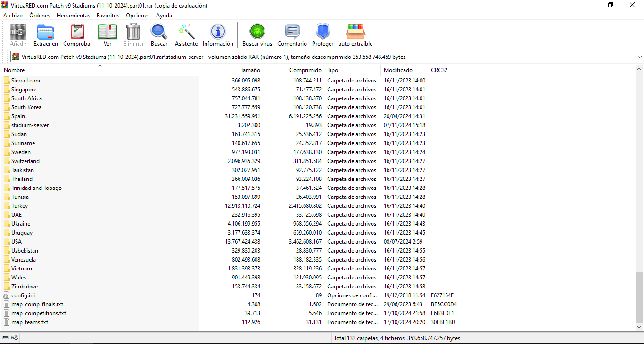The image size is (644, 344).
Task: Select the Singapore folder row
Action: (x=24, y=90)
